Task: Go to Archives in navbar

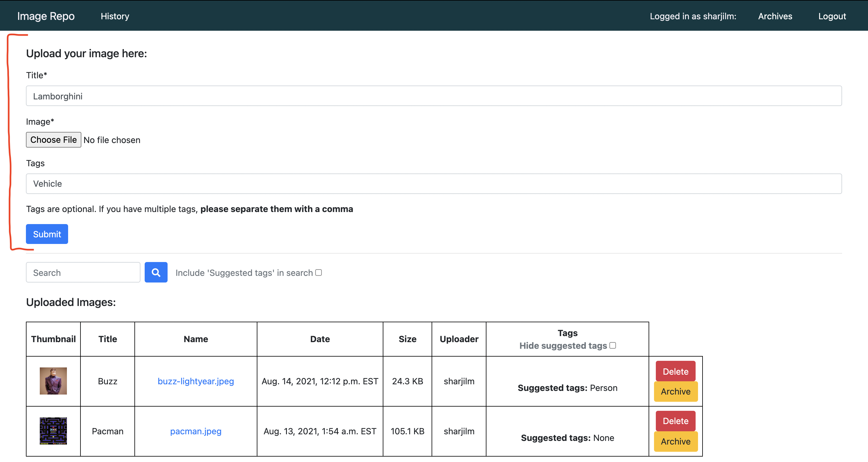Action: [775, 16]
